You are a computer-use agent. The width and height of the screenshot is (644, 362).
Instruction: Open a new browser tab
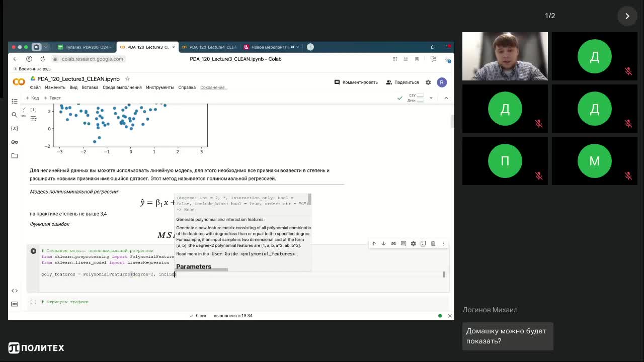pyautogui.click(x=310, y=47)
